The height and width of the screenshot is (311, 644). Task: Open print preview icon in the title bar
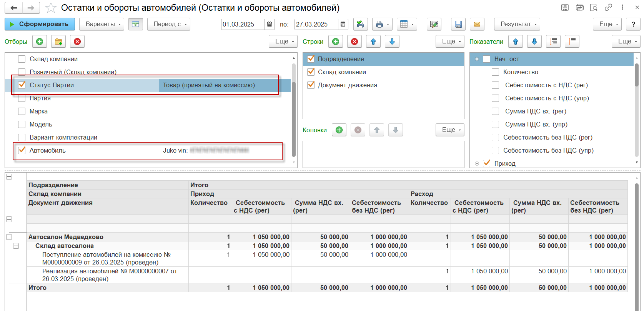pos(594,7)
